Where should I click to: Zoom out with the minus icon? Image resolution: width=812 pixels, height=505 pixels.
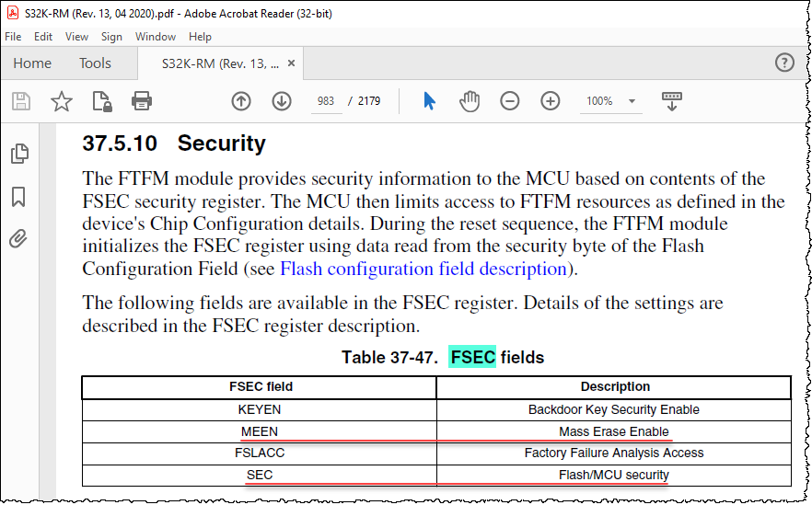(510, 101)
